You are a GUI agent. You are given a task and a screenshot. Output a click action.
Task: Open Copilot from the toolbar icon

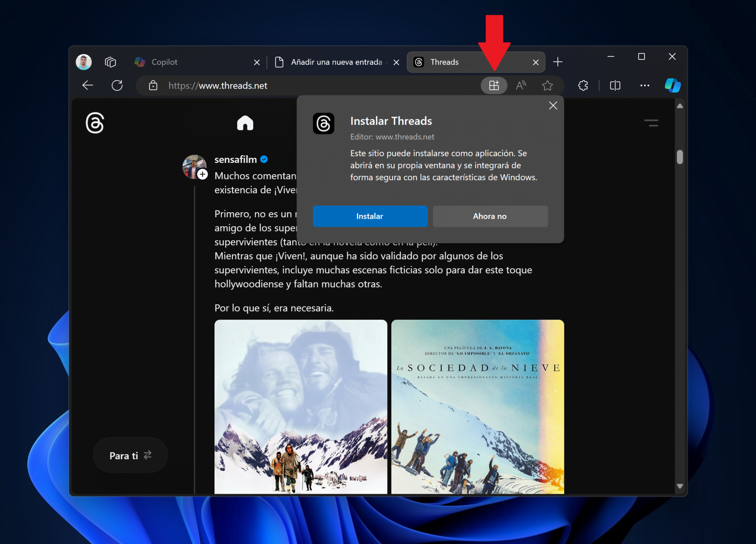(673, 85)
